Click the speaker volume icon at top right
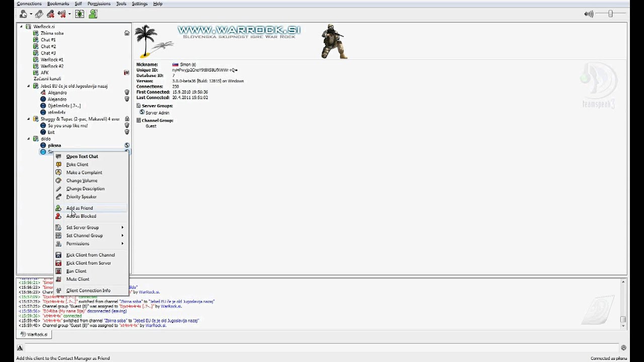Screen dimensions: 644x362 point(589,14)
